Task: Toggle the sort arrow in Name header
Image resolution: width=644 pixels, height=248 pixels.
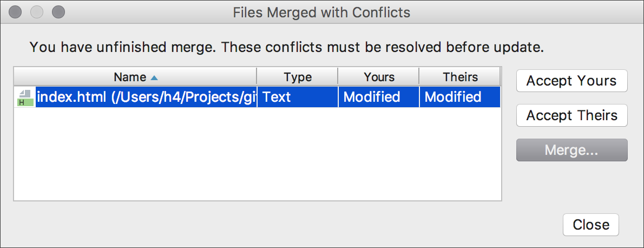Action: 154,77
